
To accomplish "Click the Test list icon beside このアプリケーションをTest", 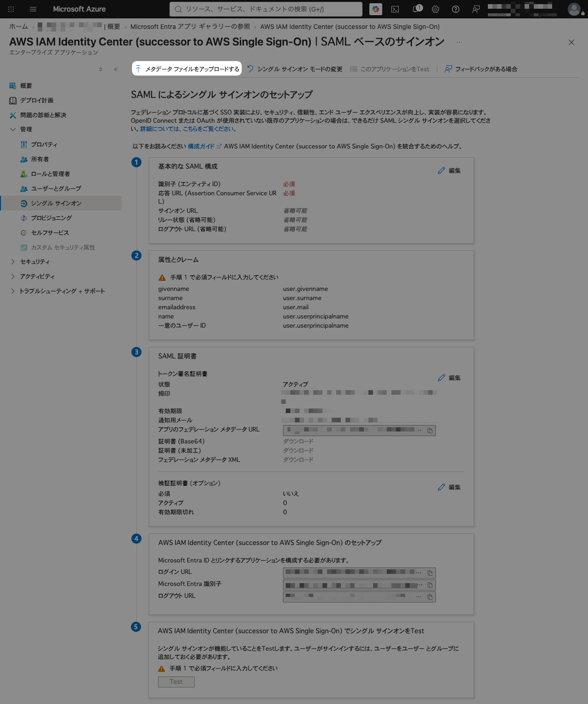I will (x=354, y=69).
